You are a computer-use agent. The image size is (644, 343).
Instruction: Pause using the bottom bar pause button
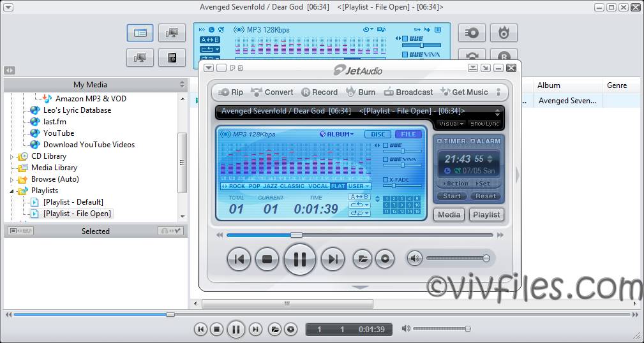236,329
